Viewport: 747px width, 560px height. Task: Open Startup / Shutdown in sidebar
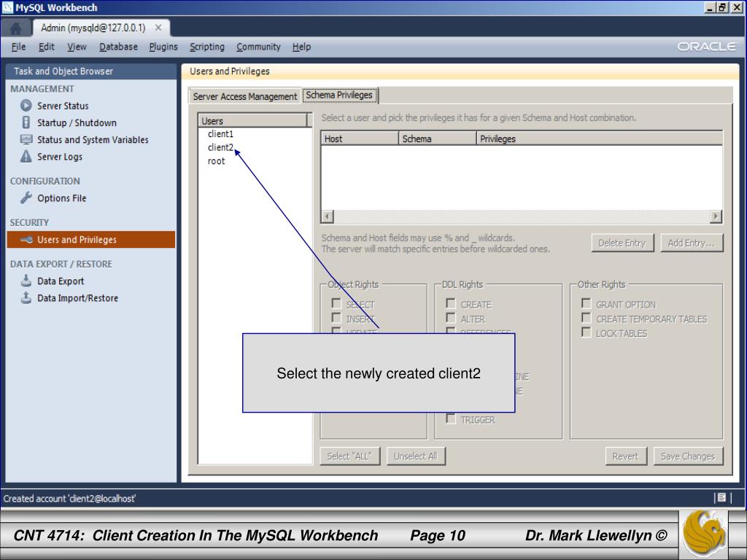coord(77,122)
